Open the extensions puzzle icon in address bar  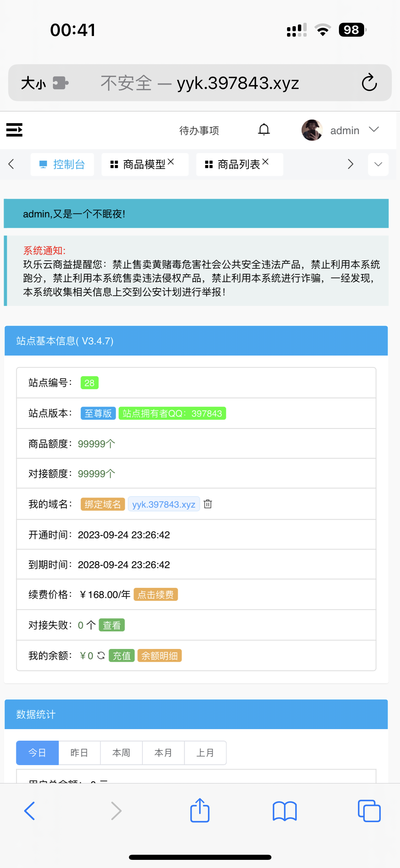tap(61, 83)
